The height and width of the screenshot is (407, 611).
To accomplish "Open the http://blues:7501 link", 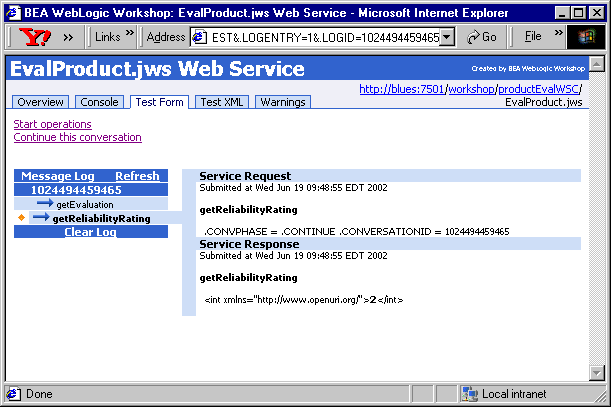I will point(402,89).
